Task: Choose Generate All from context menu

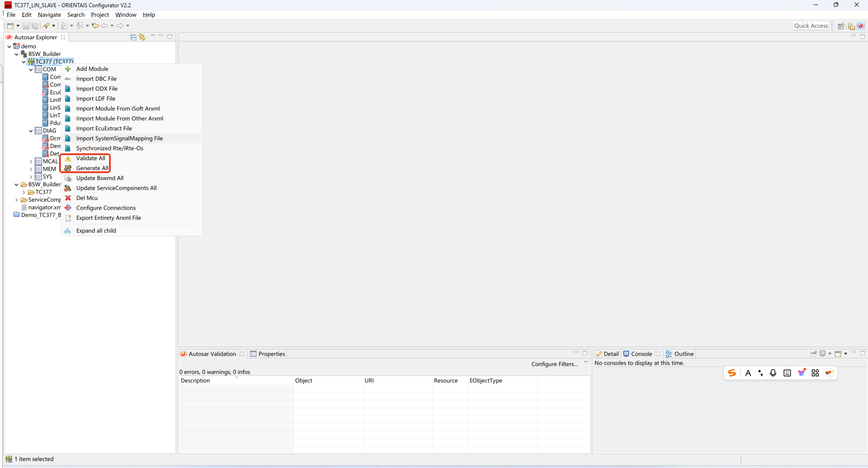Action: 92,168
